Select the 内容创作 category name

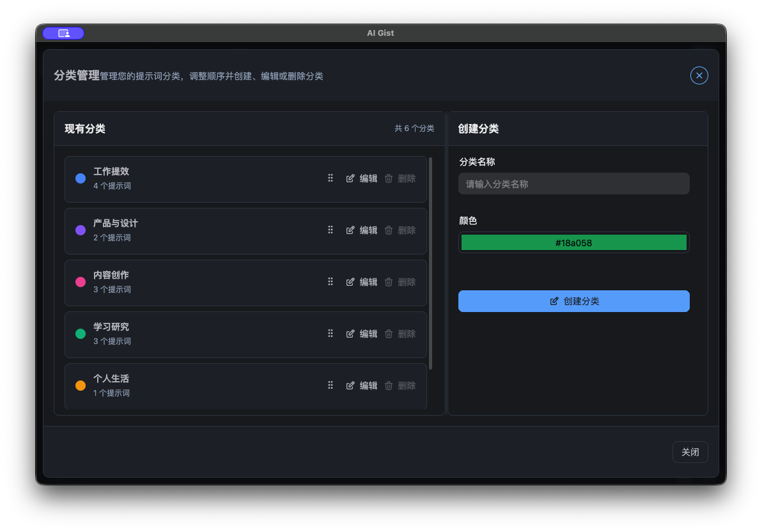coord(111,275)
